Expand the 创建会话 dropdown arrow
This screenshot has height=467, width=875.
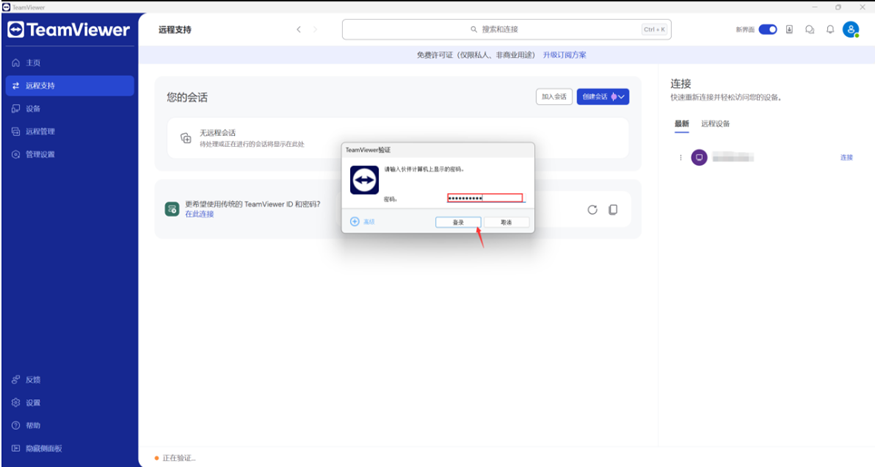point(621,97)
